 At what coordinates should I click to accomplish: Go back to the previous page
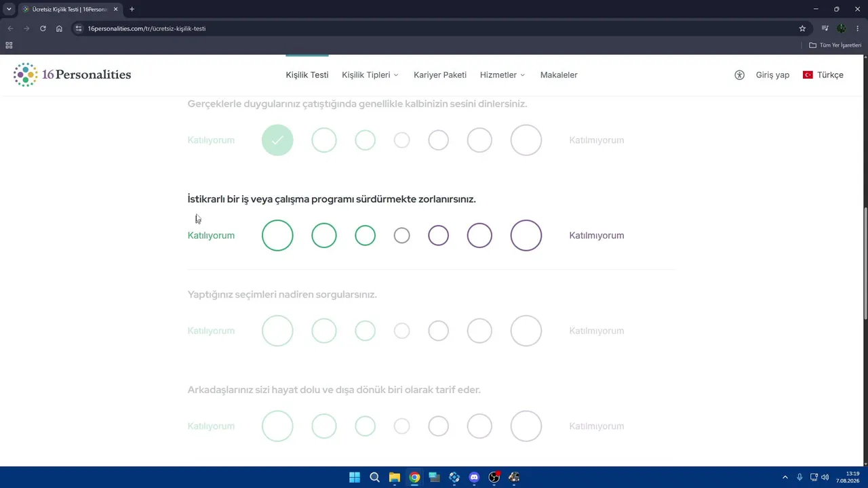click(10, 28)
